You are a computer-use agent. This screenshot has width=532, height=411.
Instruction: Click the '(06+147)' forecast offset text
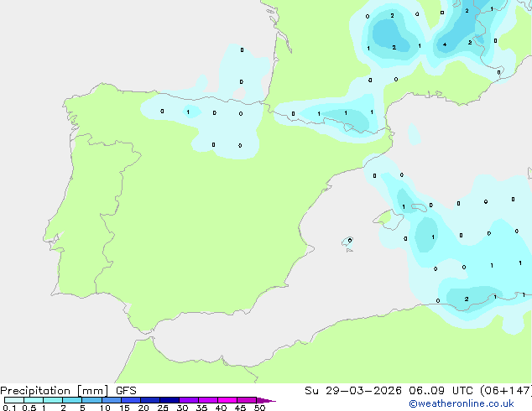506,391
